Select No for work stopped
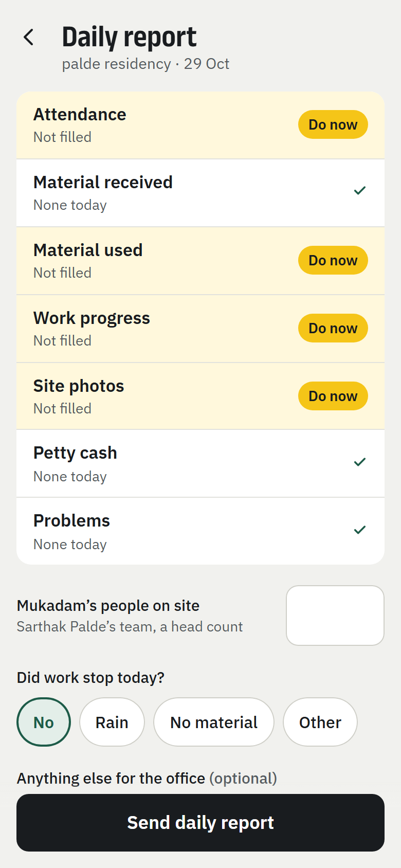The width and height of the screenshot is (401, 868). coord(44,722)
